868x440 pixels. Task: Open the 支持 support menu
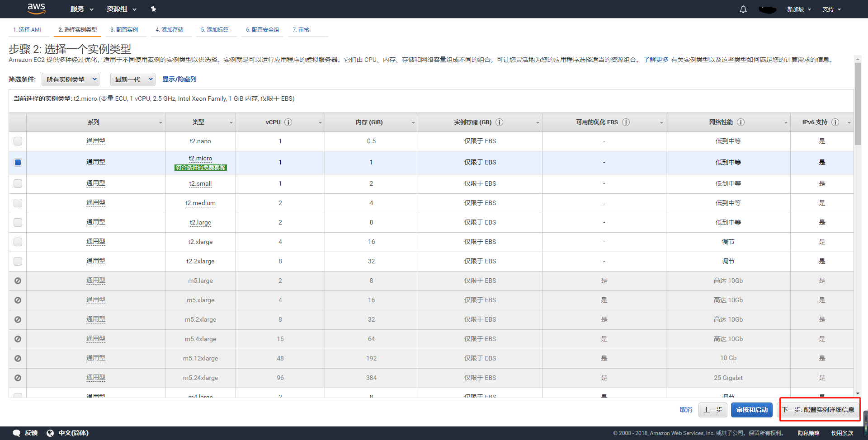(x=832, y=9)
